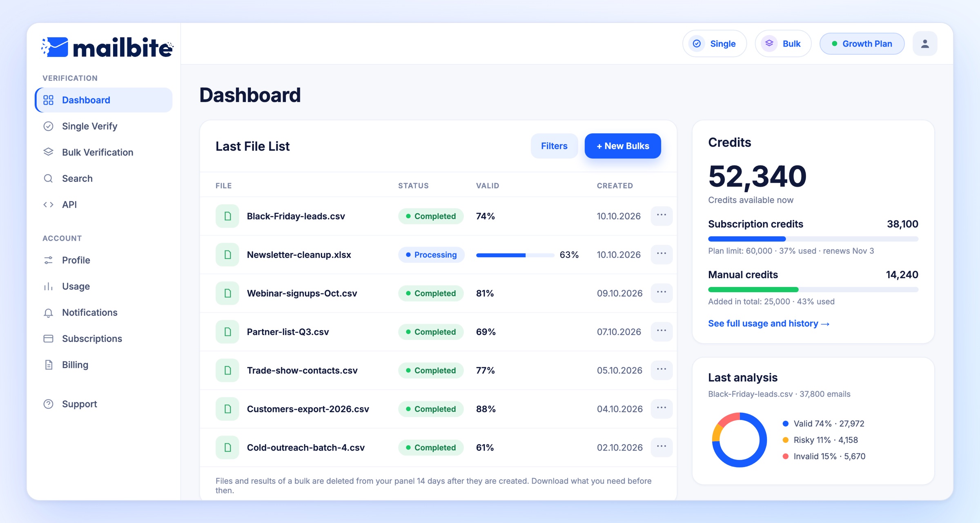Open Profile in the Account section
Viewport: 980px width, 523px height.
104,260
